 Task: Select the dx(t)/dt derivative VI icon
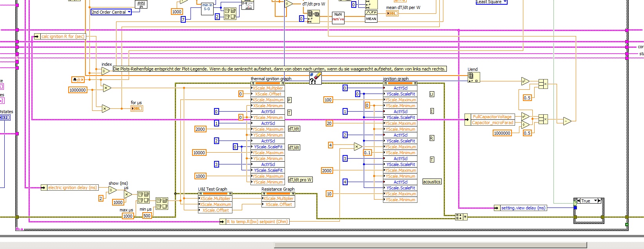click(x=141, y=4)
